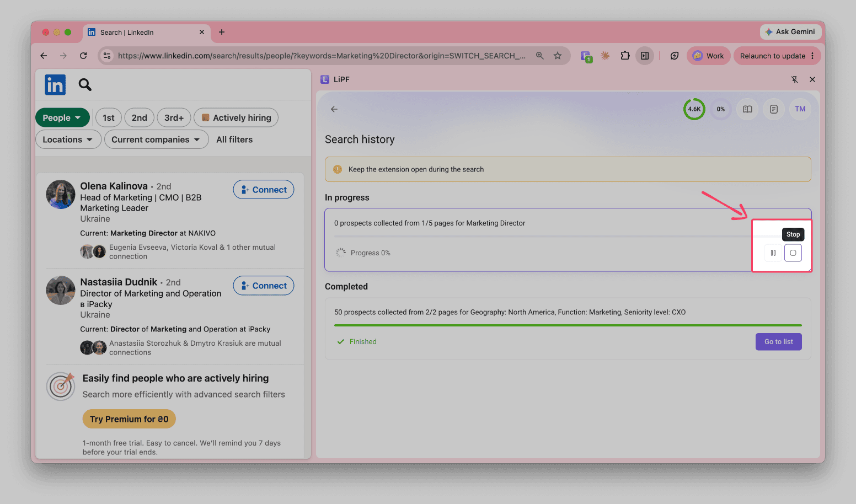Image resolution: width=856 pixels, height=504 pixels.
Task: Expand the Locations filter dropdown
Action: point(68,140)
